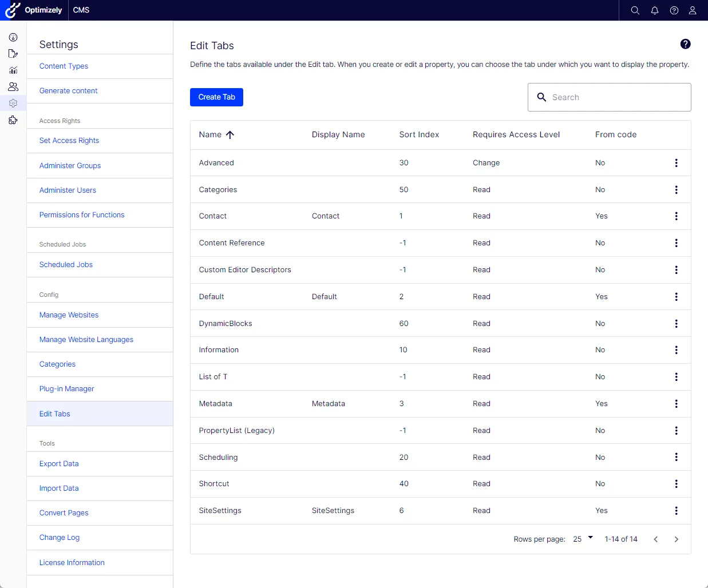Click SiteSettings display name cell
Screen dimensions: 708x588
tap(333, 511)
